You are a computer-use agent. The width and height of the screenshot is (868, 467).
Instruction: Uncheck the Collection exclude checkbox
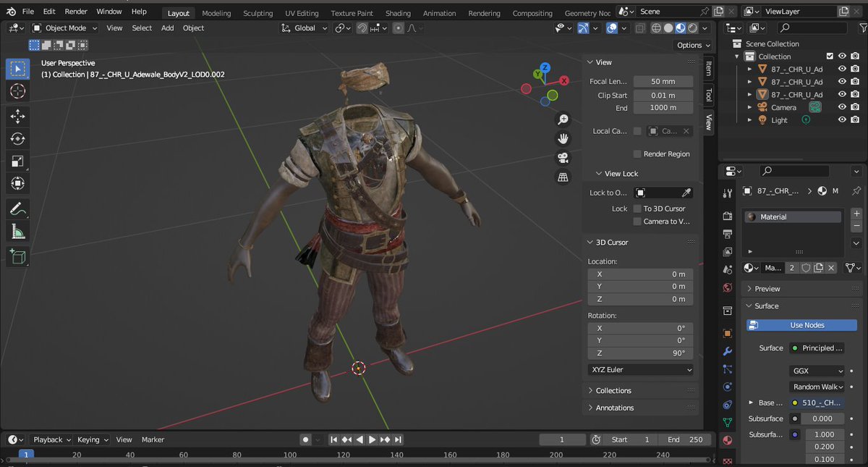[x=830, y=56]
